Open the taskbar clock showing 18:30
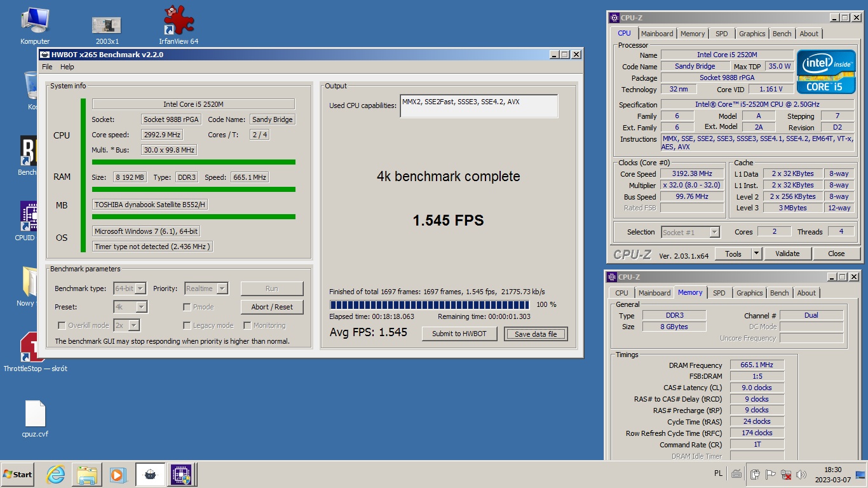 832,474
